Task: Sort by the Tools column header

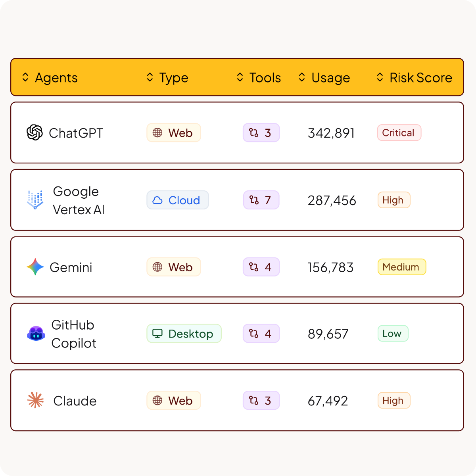Action: [259, 77]
